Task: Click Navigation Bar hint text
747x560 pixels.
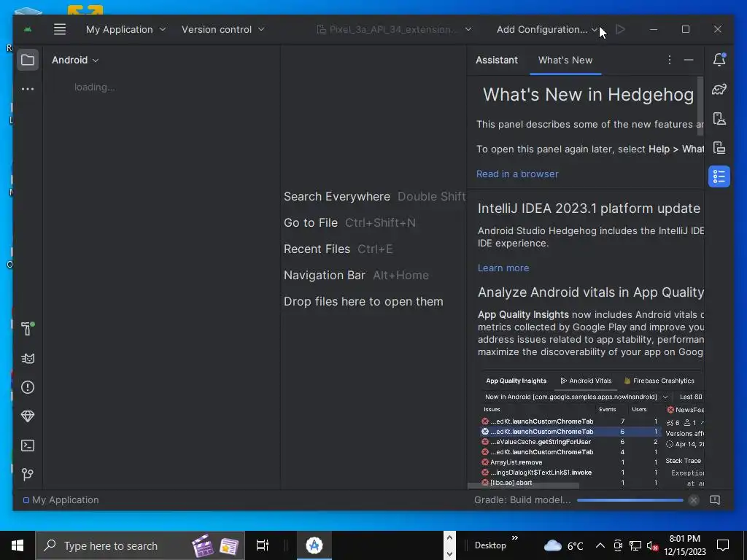Action: [x=325, y=275]
